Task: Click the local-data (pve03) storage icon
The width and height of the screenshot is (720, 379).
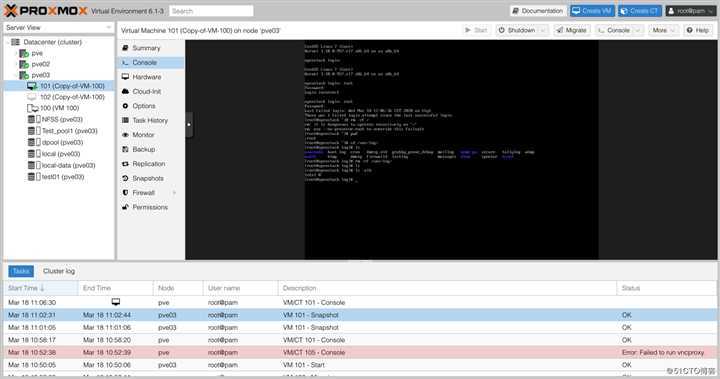Action: (x=34, y=165)
